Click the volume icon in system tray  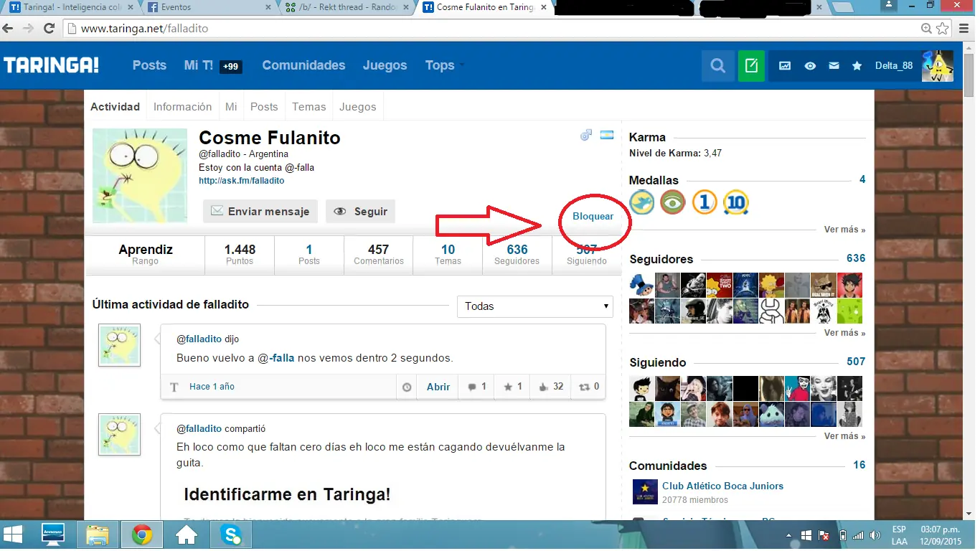875,535
